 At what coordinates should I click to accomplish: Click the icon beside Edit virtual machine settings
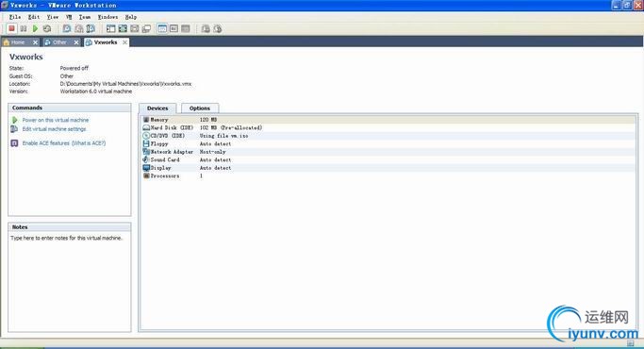click(x=14, y=129)
